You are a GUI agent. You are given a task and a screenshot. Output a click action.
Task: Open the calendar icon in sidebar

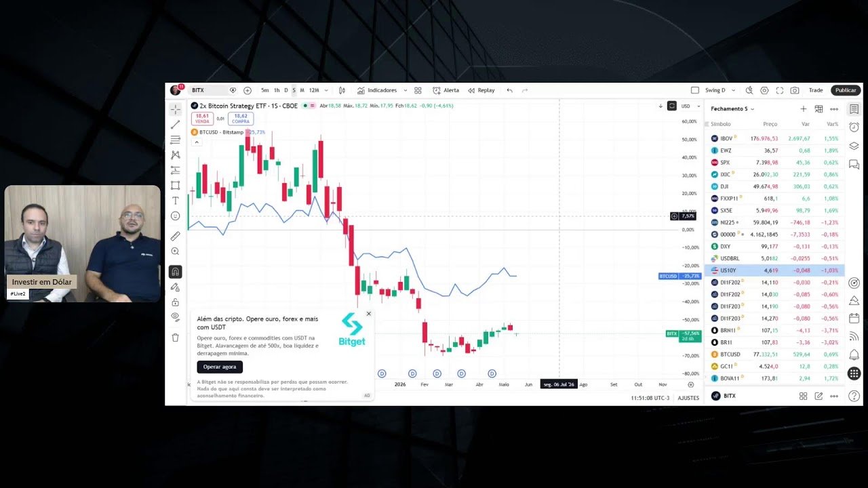(854, 319)
